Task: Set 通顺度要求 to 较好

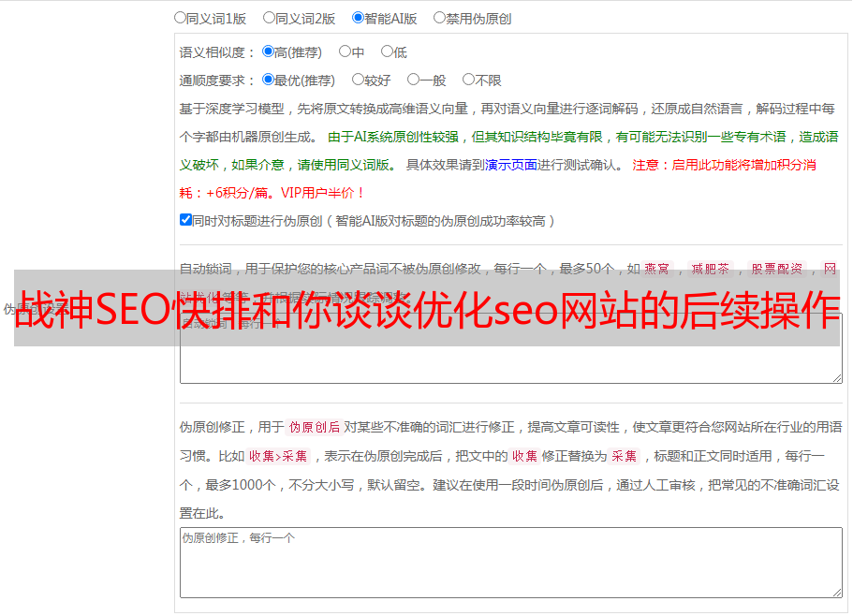Action: click(358, 80)
